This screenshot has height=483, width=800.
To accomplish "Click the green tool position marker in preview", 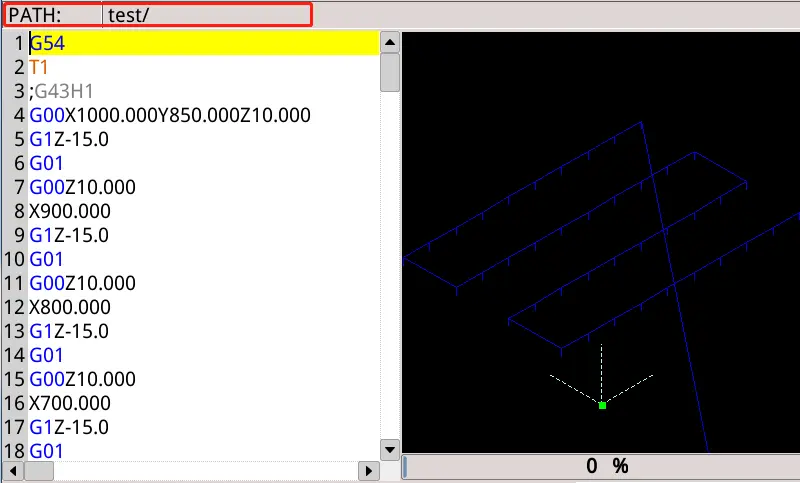I will pyautogui.click(x=603, y=405).
